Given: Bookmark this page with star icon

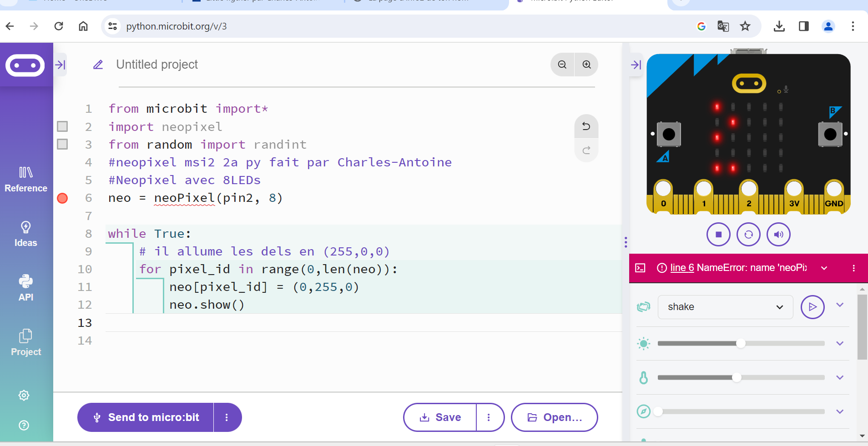Looking at the screenshot, I should click(745, 26).
